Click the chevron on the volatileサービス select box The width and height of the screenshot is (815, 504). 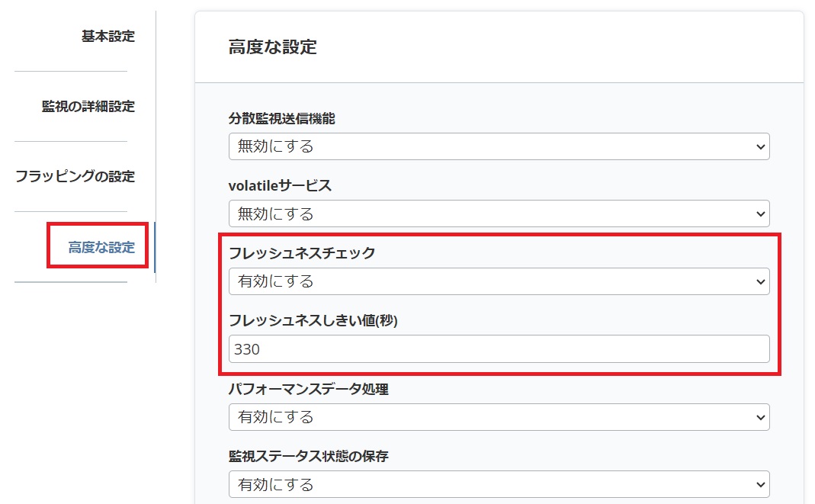pyautogui.click(x=759, y=213)
